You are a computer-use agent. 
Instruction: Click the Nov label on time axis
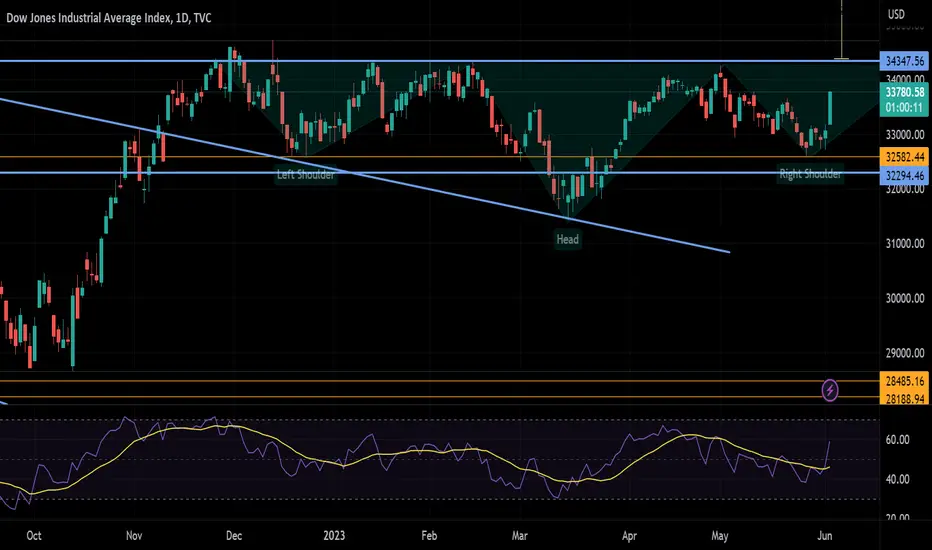[134, 535]
